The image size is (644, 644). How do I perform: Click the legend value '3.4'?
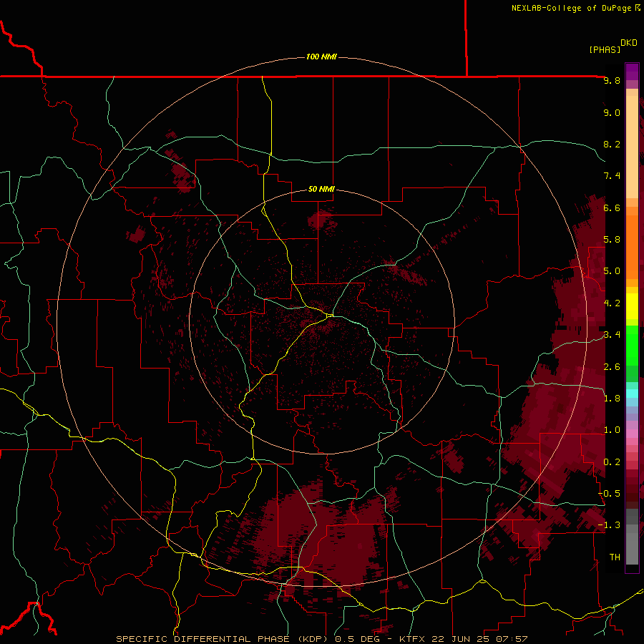pyautogui.click(x=612, y=335)
